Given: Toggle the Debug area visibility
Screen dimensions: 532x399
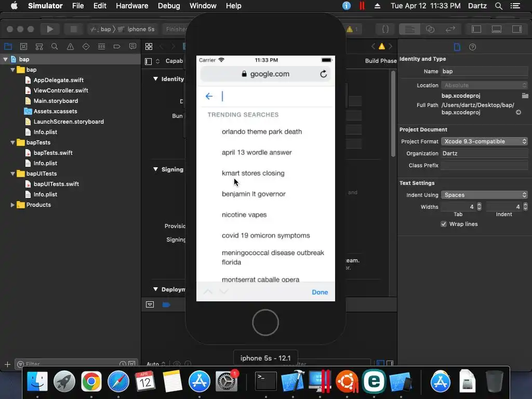Looking at the screenshot, I should (x=497, y=29).
